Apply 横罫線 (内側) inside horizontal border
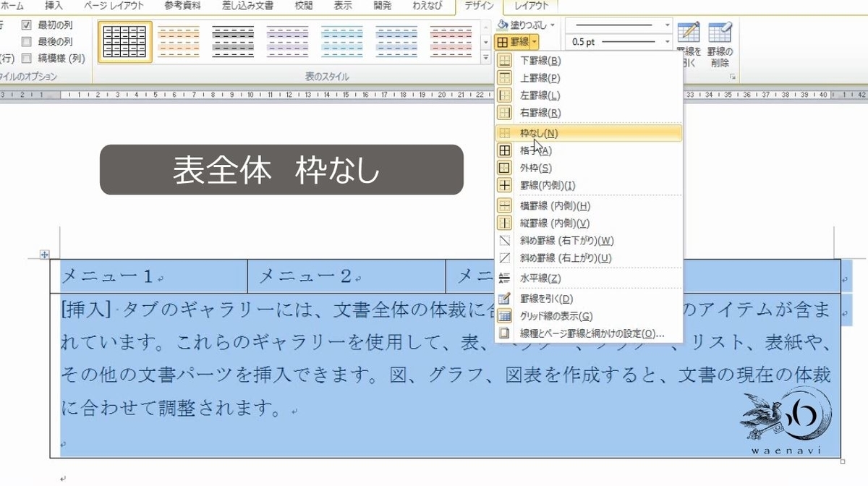868x486 pixels. click(x=588, y=205)
